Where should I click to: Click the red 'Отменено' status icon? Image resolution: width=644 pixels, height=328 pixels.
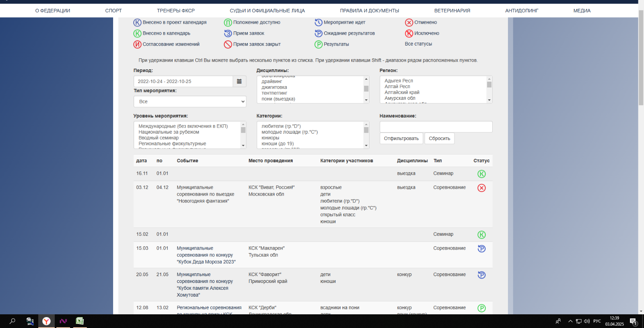409,23
